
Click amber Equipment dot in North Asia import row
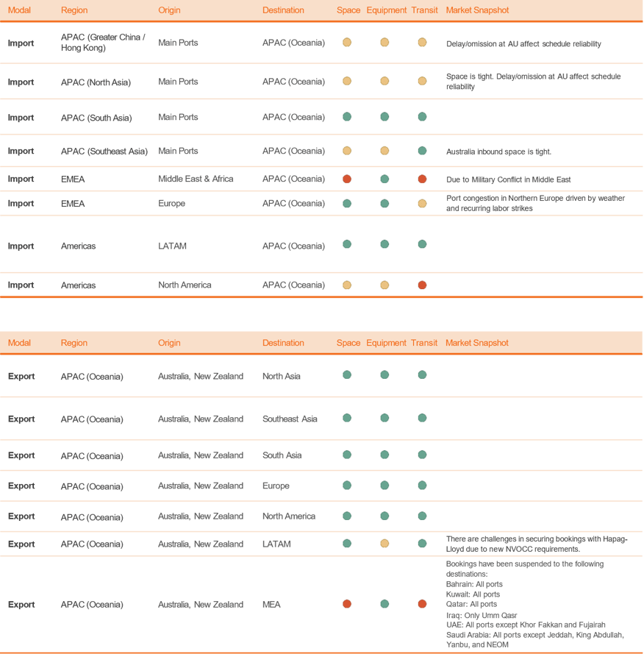(x=384, y=82)
